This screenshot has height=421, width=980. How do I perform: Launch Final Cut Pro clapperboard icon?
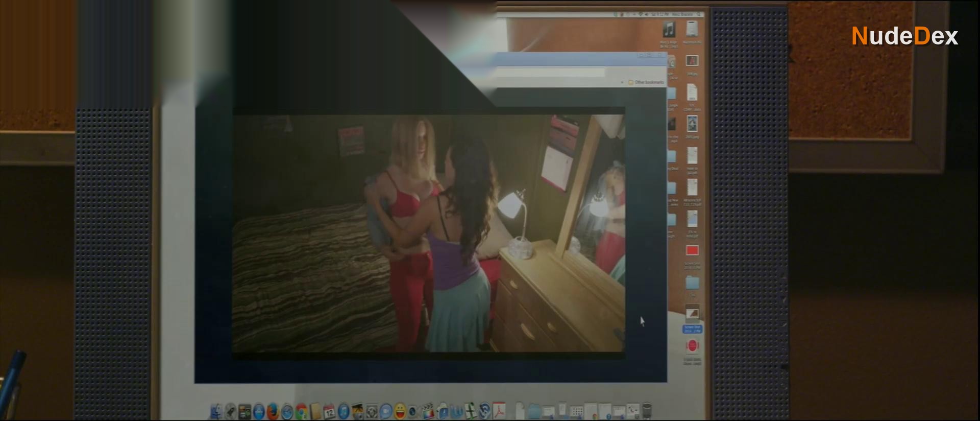428,411
